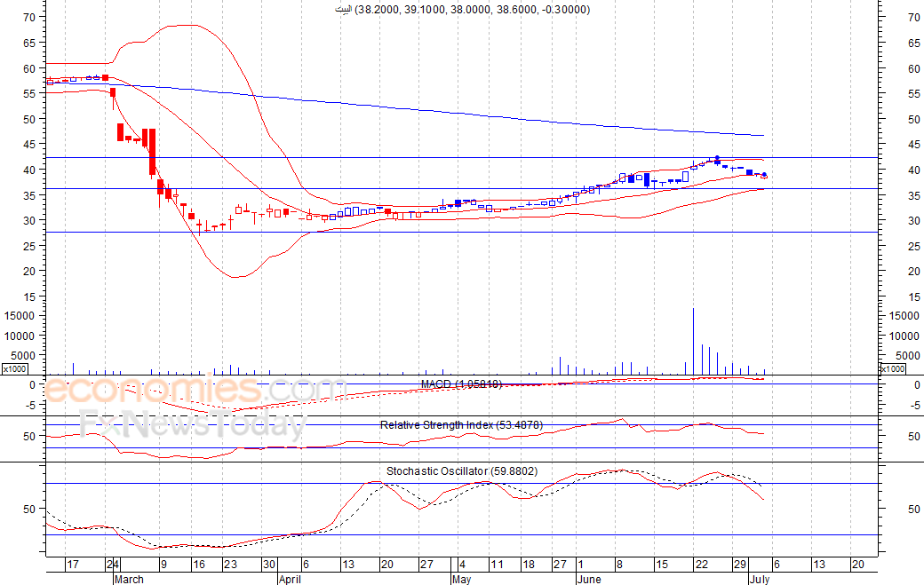Click the x1000 box on left volume axis

15,369
